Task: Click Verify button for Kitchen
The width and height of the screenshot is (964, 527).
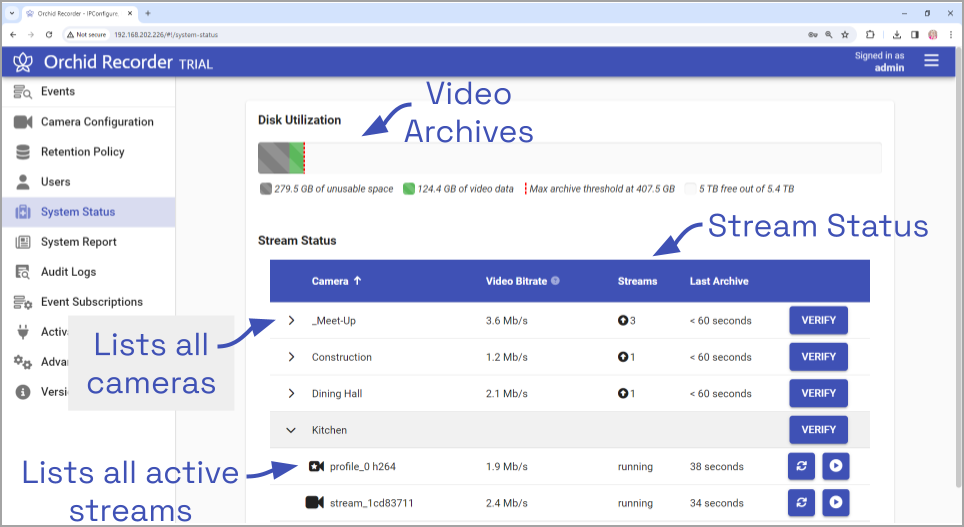Action: pyautogui.click(x=818, y=430)
